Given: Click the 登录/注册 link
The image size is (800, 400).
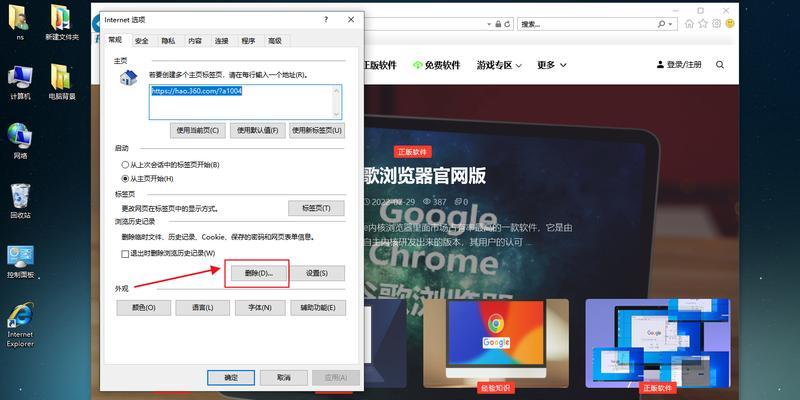Looking at the screenshot, I should pos(679,65).
